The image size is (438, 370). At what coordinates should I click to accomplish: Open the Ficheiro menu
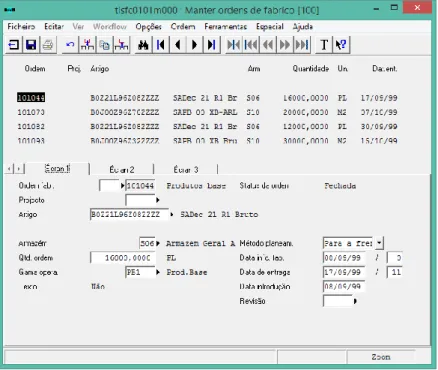21,26
